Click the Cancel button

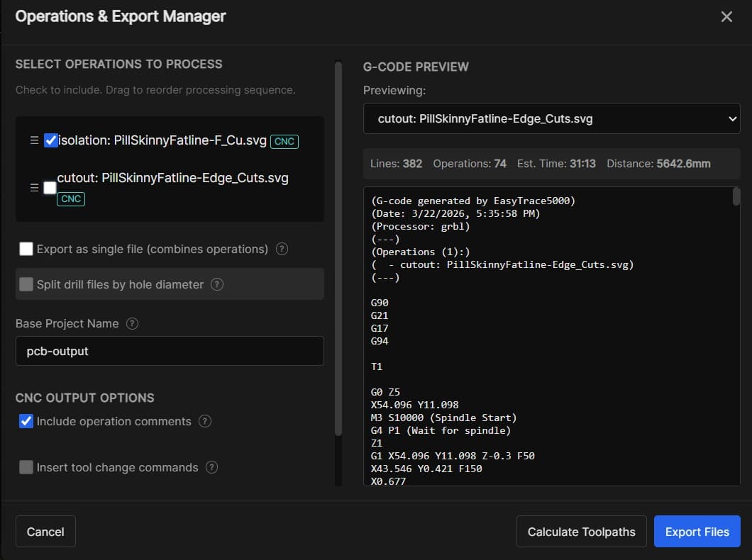pyautogui.click(x=45, y=531)
